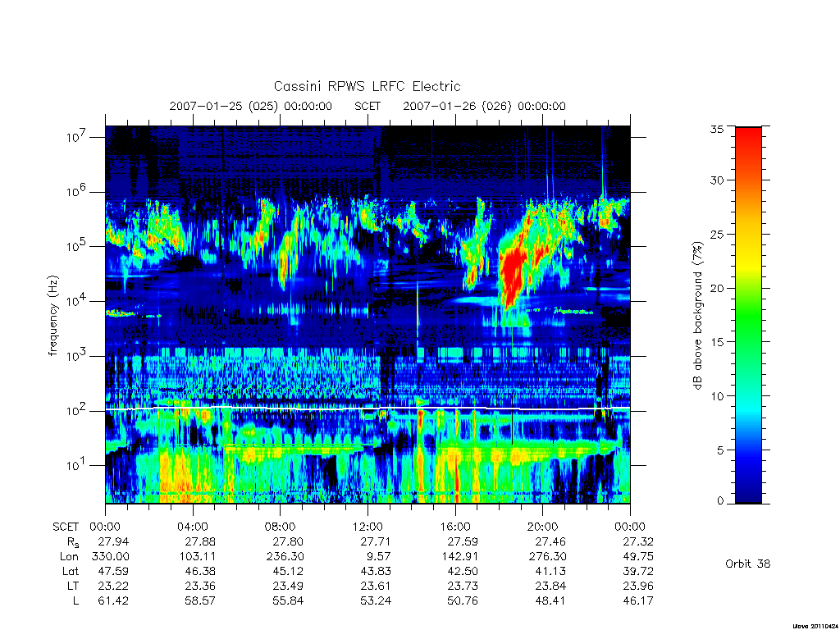This screenshot has width=840, height=630.
Task: Click the "20:00" time axis label
Action: point(542,527)
